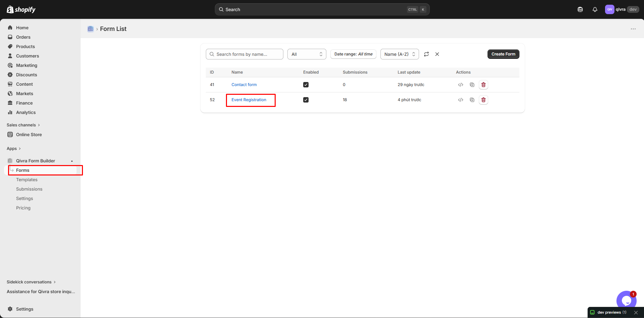Open the Sidekick assistant icon in top bar
The height and width of the screenshot is (318, 644).
pos(580,9)
